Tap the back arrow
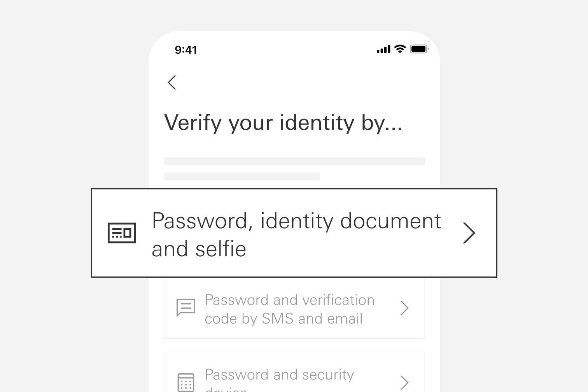 pyautogui.click(x=172, y=82)
